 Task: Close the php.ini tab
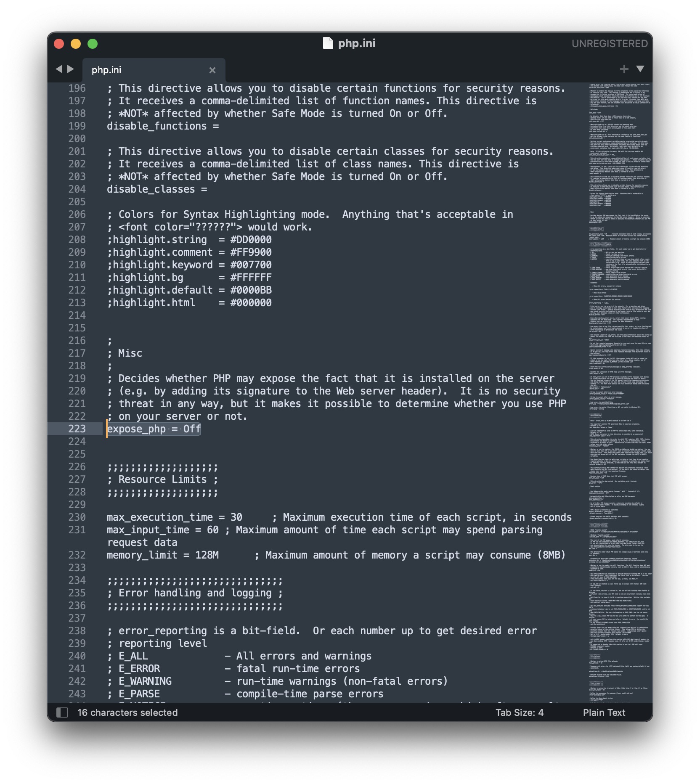[212, 70]
